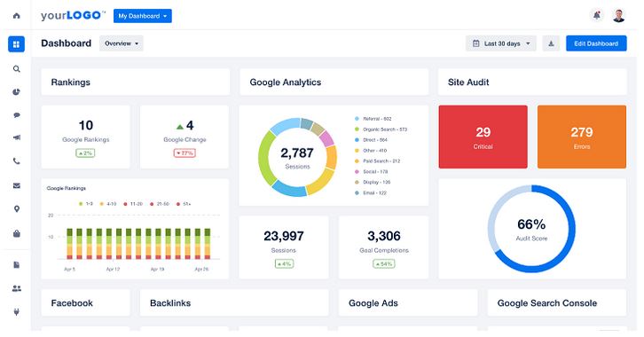Image resolution: width=644 pixels, height=337 pixels.
Task: Click the Apr 12 axis label
Action: pos(113,269)
